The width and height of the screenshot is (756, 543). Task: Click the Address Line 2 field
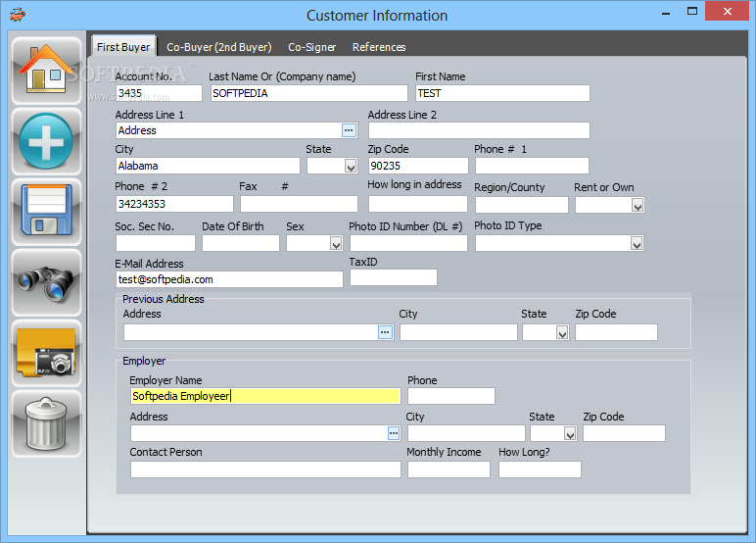pyautogui.click(x=479, y=130)
